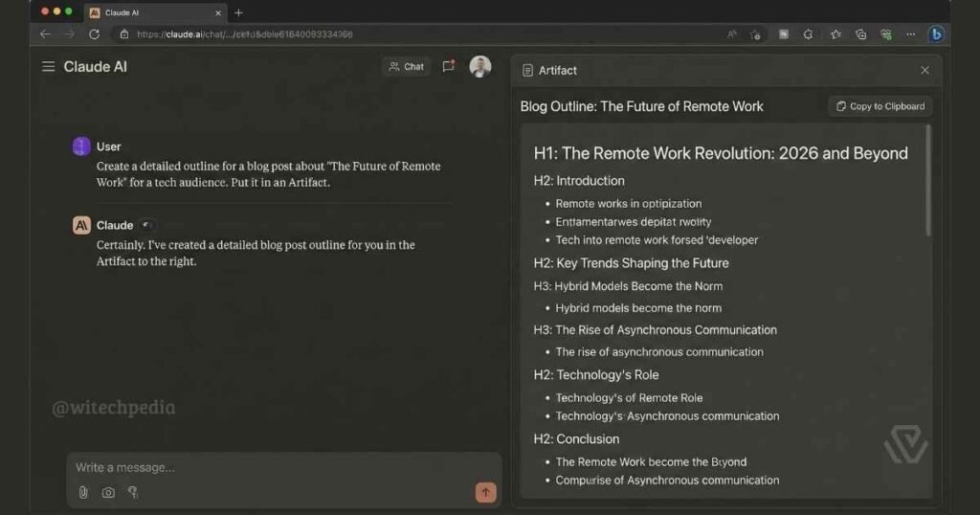Click the H2: Introduction heading
Image resolution: width=980 pixels, height=515 pixels.
579,181
